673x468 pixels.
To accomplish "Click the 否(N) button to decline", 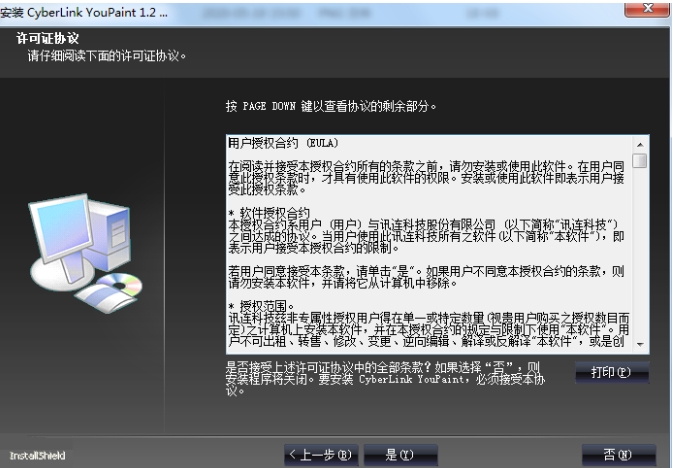I will 618,455.
